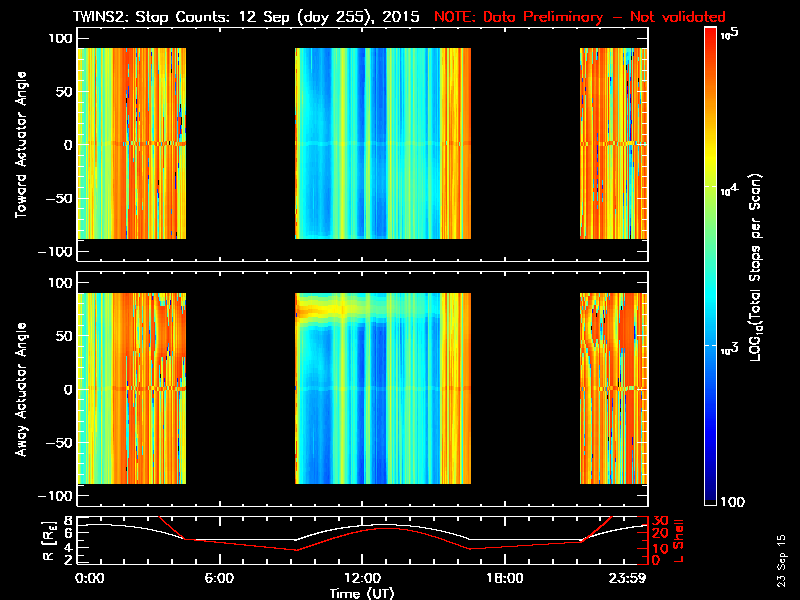Click the "Toward Actuator Angle" y-axis label

(x=18, y=145)
